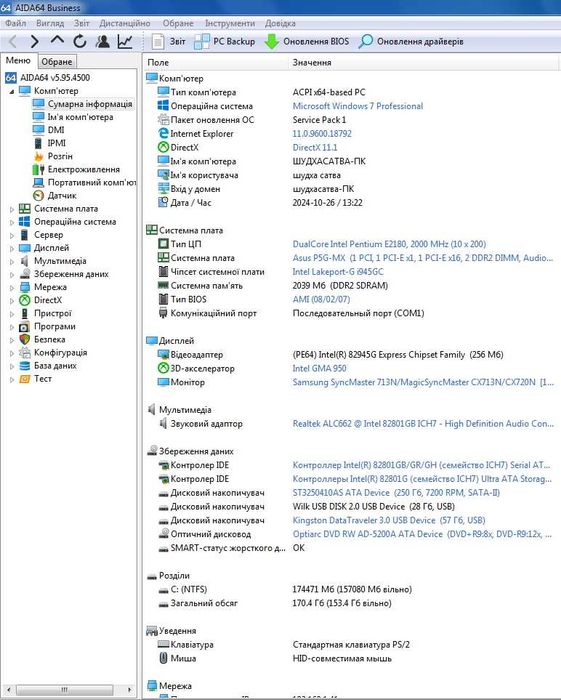Click the База даних database icon
561x700 pixels.
coord(25,366)
